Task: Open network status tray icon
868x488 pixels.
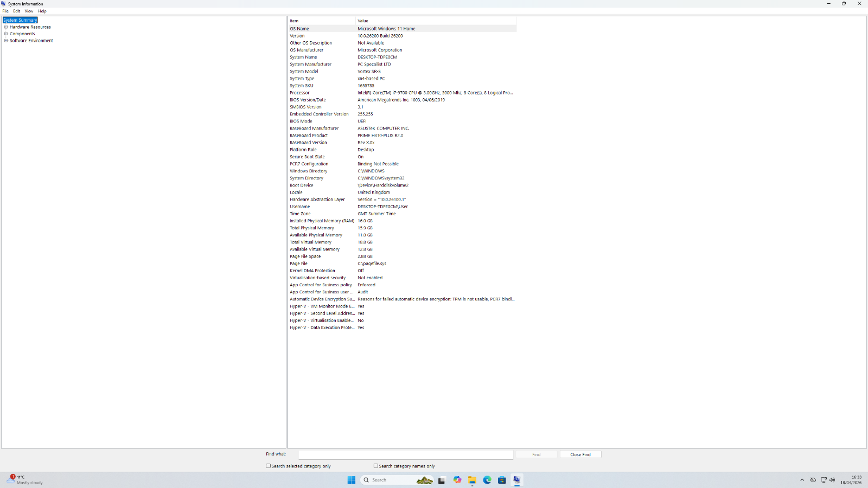Action: [x=824, y=480]
